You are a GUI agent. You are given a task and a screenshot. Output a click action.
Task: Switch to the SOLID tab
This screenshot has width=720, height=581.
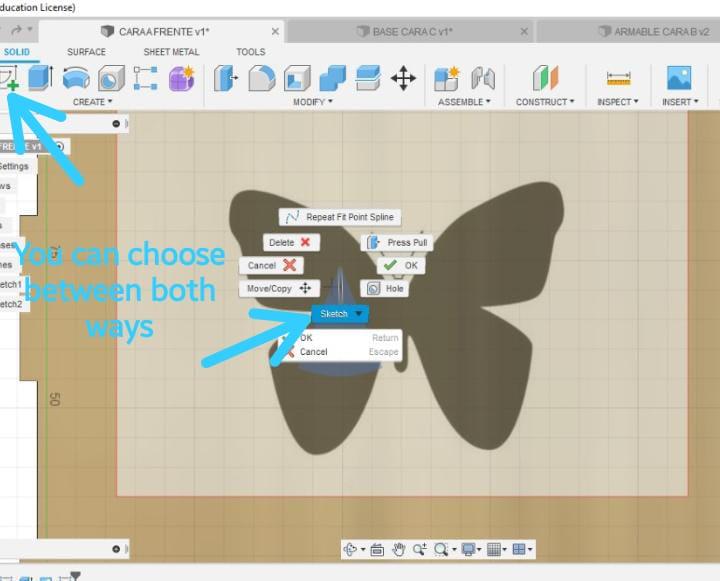pyautogui.click(x=17, y=52)
